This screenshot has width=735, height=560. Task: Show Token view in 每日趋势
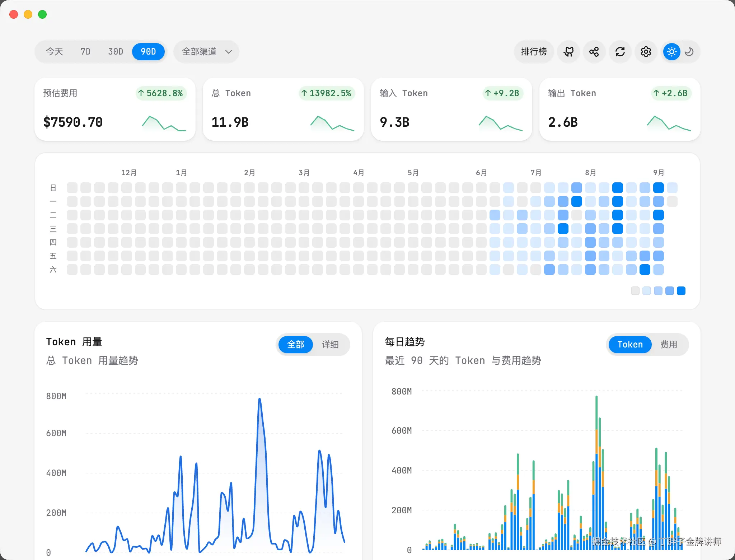click(x=630, y=345)
